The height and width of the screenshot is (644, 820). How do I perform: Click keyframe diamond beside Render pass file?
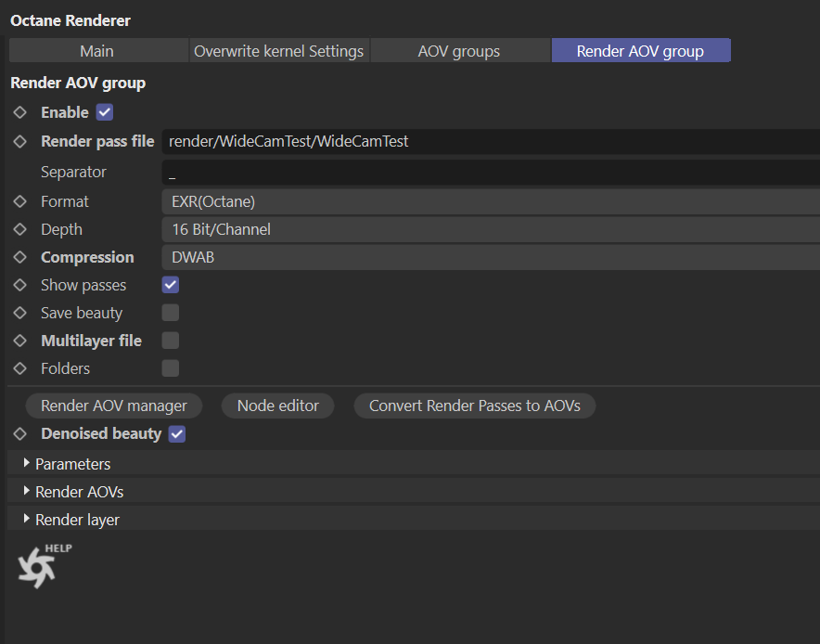point(20,142)
